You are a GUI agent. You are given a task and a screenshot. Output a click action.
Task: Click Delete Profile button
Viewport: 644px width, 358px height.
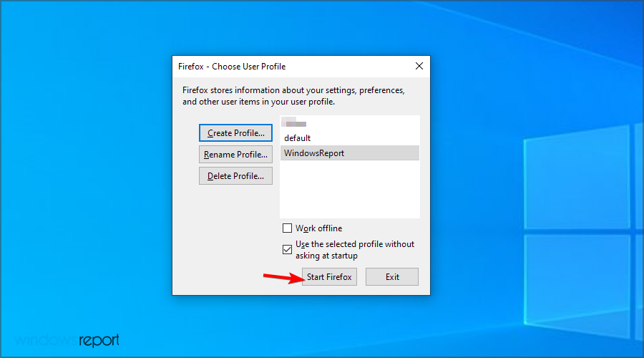[x=235, y=176]
